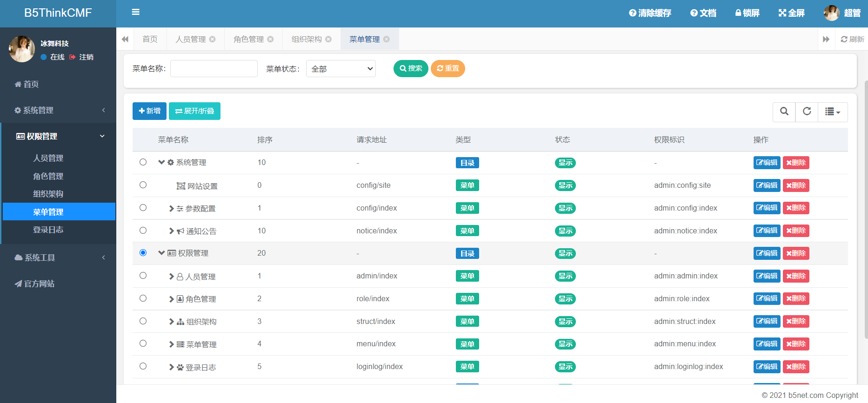Edit the 角色管理 row
Viewport: 868px width, 403px height.
coord(767,298)
